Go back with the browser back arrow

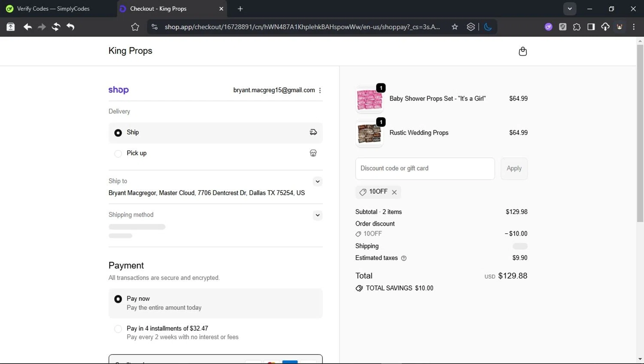point(27,27)
